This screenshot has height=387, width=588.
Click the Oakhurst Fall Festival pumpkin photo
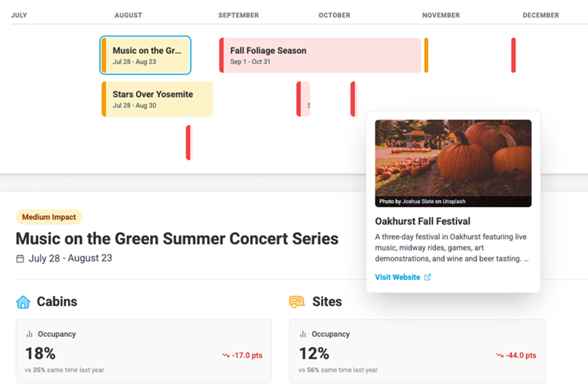pyautogui.click(x=453, y=159)
